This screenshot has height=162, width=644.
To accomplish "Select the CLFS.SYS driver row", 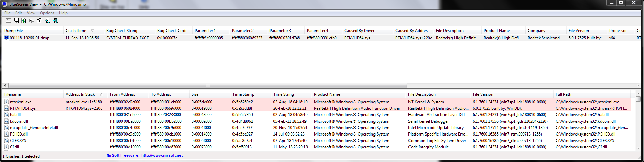I will pyautogui.click(x=317, y=141).
